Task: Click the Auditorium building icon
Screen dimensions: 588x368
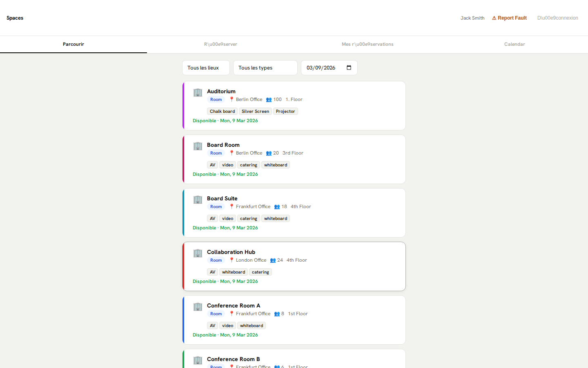Action: click(x=198, y=92)
